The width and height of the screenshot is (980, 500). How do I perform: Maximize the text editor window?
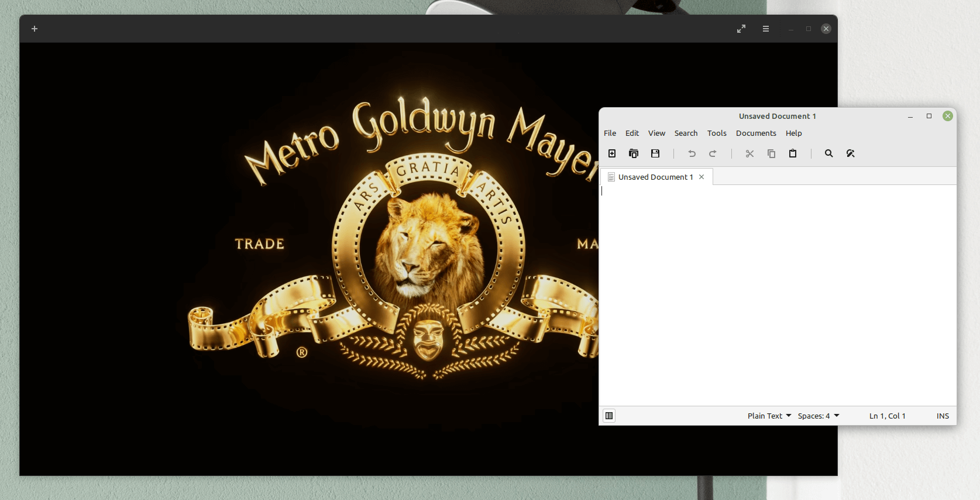[x=929, y=116]
